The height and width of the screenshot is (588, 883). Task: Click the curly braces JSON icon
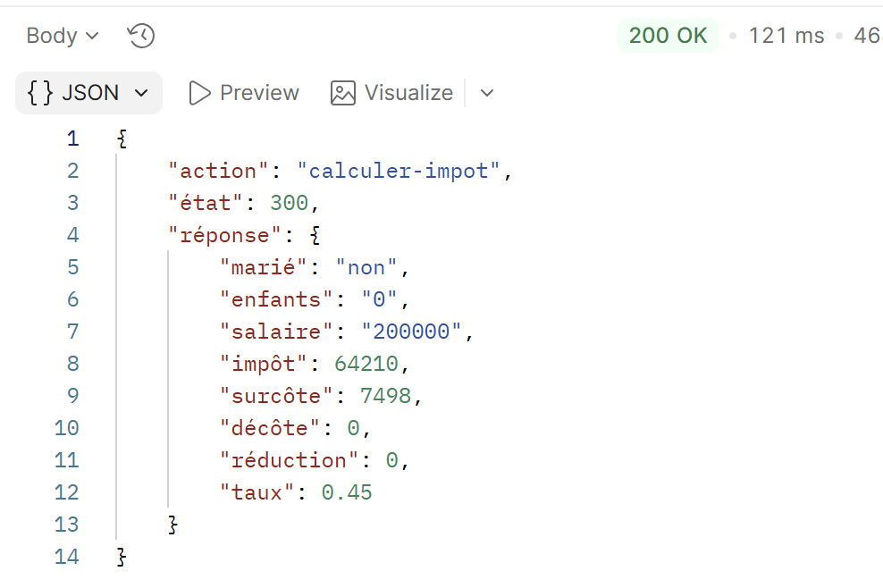pos(40,93)
